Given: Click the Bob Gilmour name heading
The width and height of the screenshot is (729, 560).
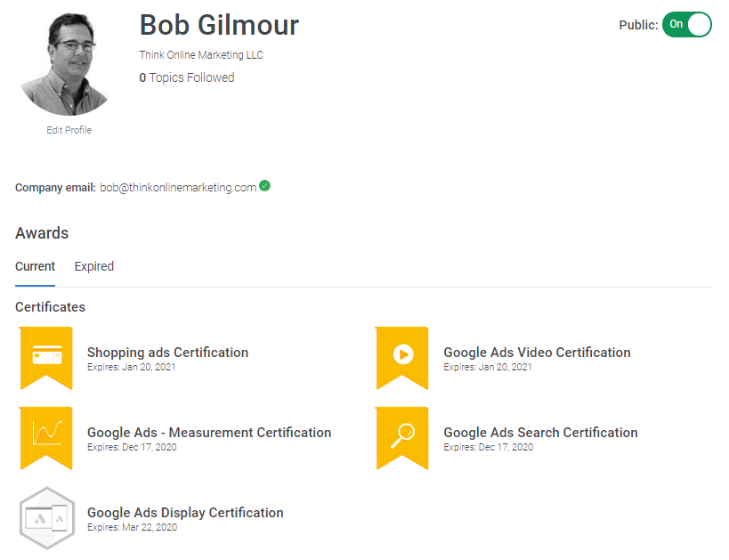Looking at the screenshot, I should pos(219,25).
